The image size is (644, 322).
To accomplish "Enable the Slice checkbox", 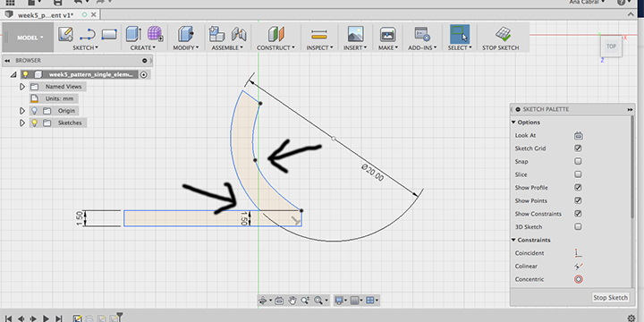I will point(579,174).
